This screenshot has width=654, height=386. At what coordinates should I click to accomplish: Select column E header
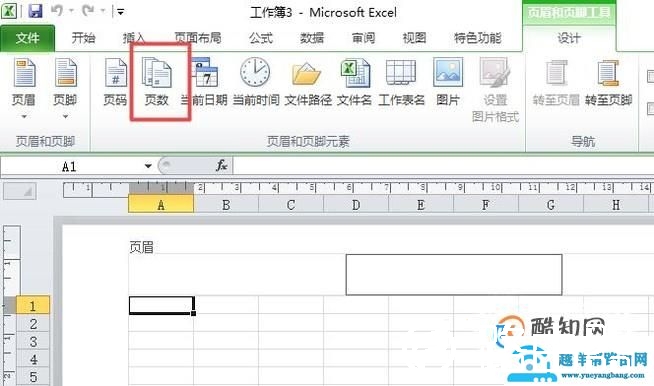click(421, 204)
